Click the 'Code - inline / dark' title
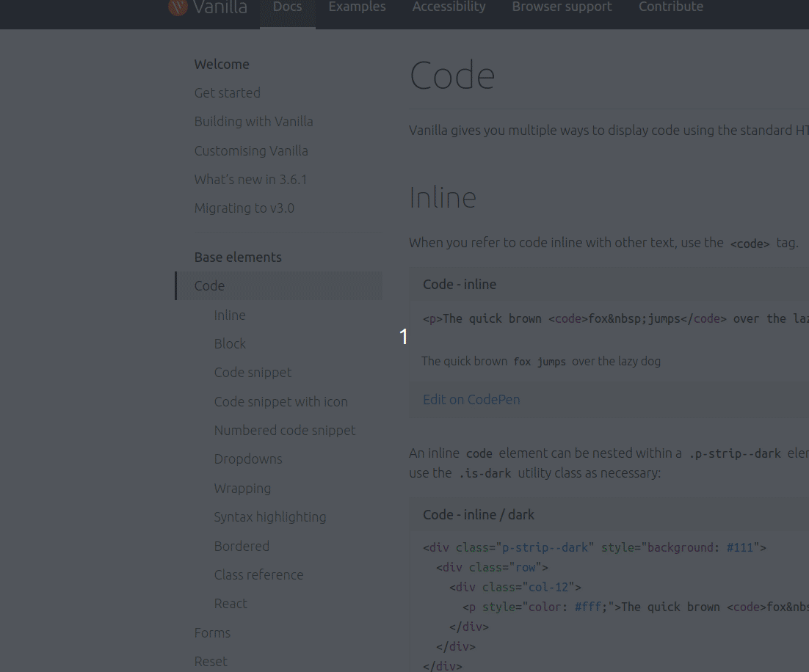Viewport: 809px width, 672px height. [x=479, y=515]
